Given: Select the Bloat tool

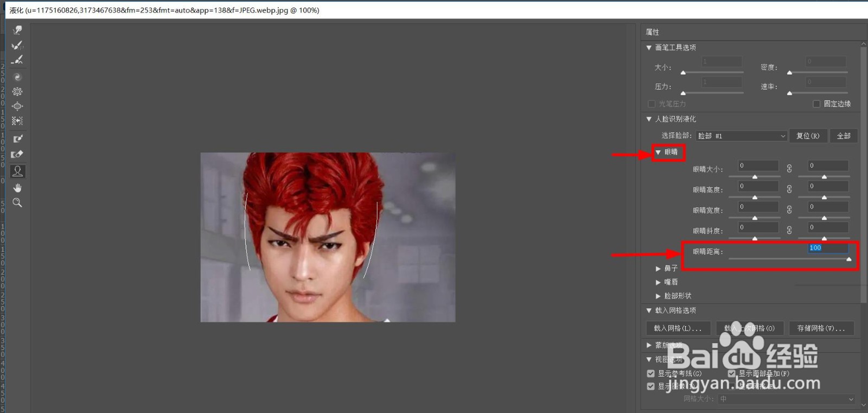Looking at the screenshot, I should click(x=17, y=106).
